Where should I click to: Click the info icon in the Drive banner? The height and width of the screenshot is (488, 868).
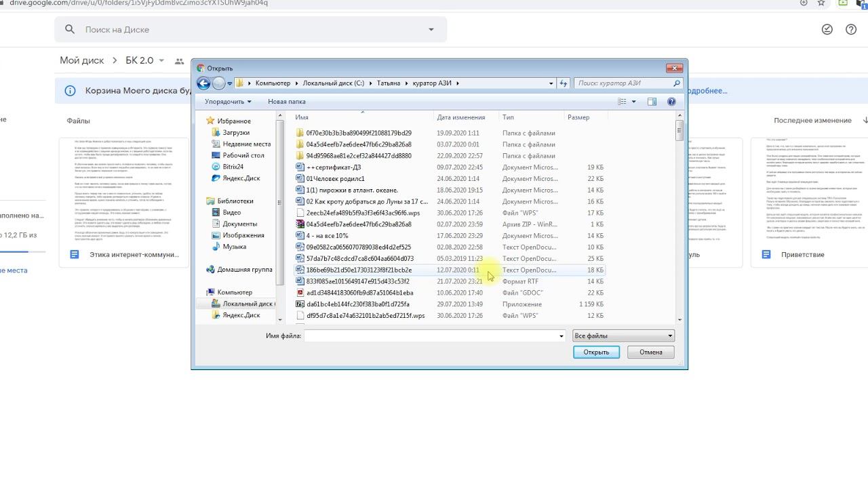click(x=70, y=90)
